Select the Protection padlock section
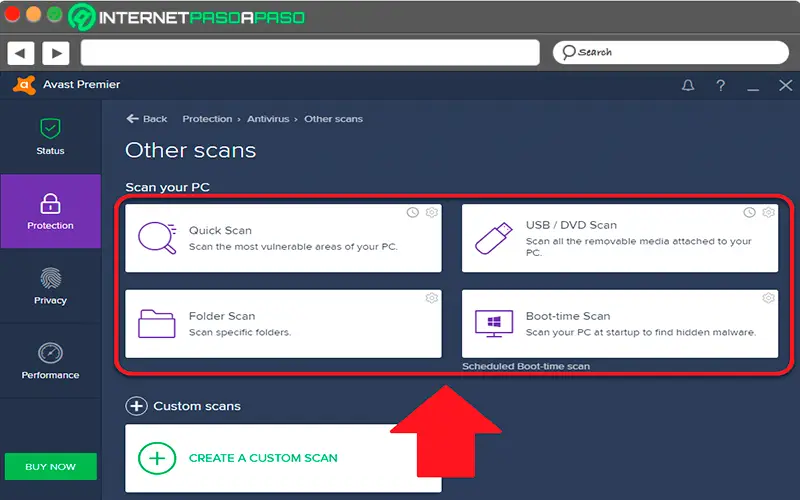The image size is (800, 500). click(x=50, y=211)
